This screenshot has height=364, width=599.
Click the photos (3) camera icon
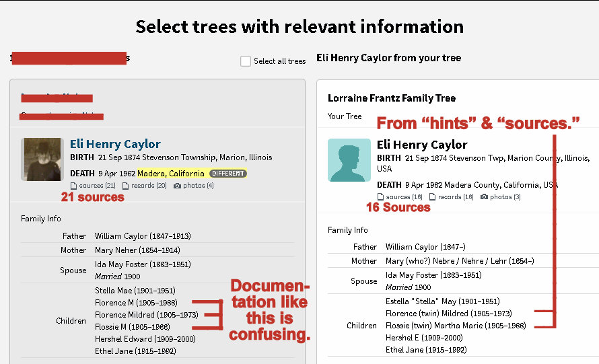[485, 197]
